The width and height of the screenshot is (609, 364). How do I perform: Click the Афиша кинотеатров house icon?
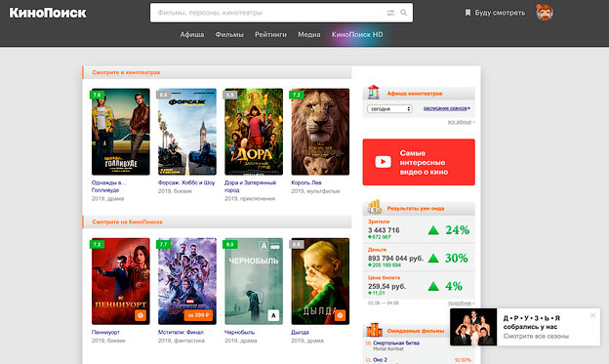(x=373, y=93)
